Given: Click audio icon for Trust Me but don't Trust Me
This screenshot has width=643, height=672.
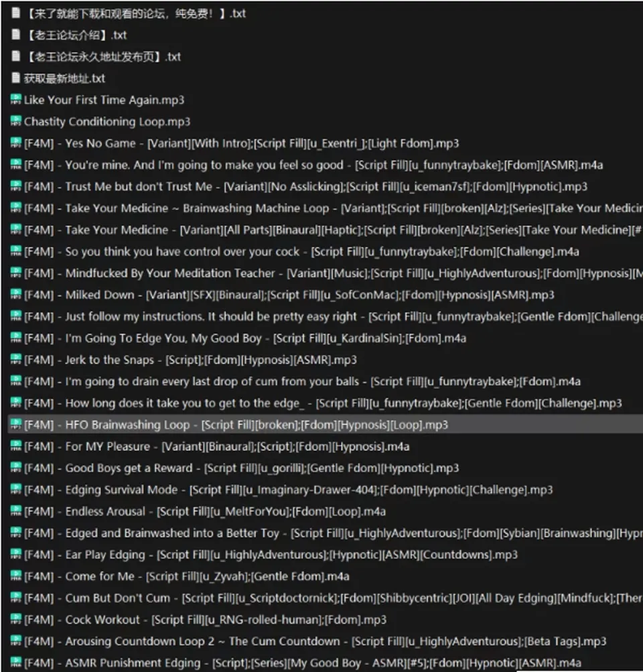Looking at the screenshot, I should [x=16, y=186].
